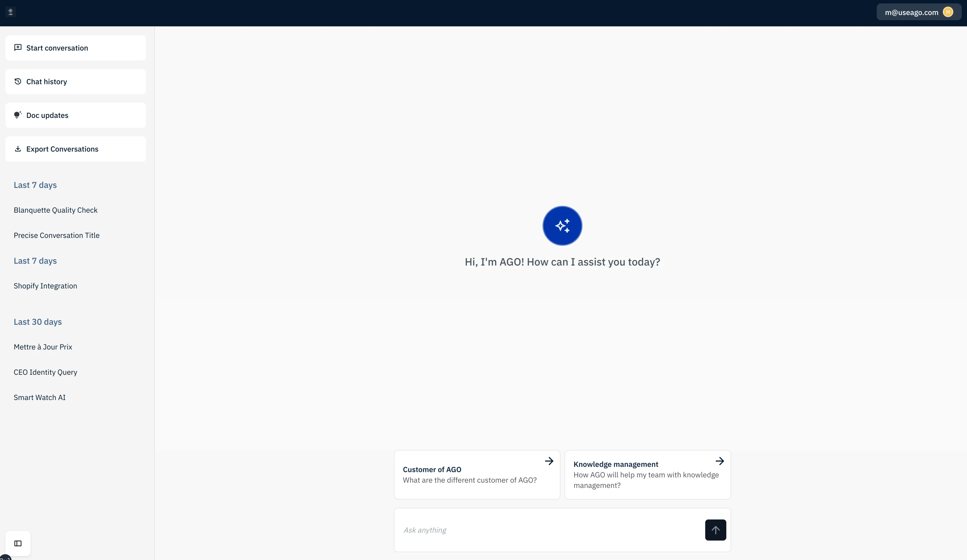The image size is (967, 560).
Task: Click the Start conversation icon
Action: tap(18, 47)
